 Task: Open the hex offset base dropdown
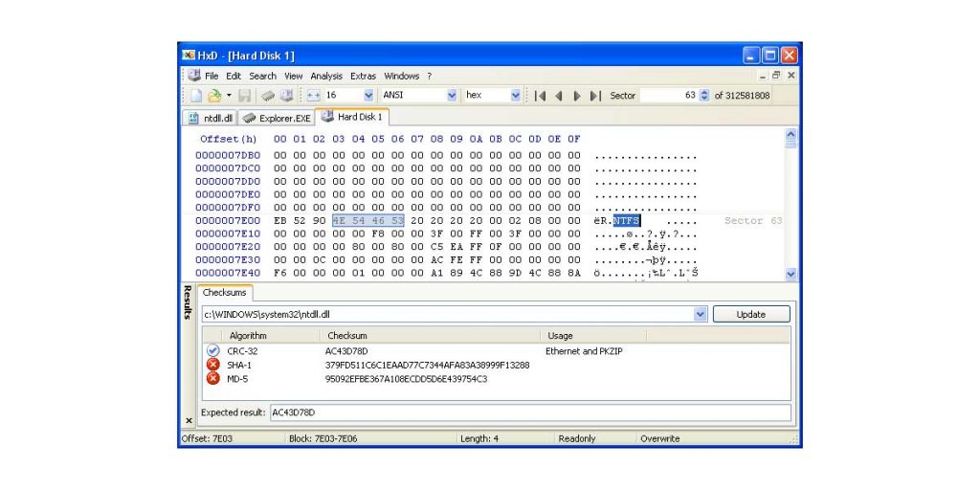pos(516,96)
